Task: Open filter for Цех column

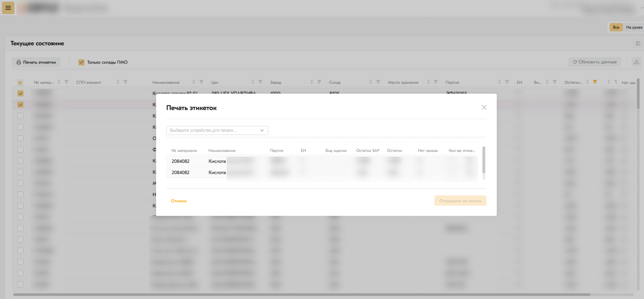Action: tap(260, 82)
